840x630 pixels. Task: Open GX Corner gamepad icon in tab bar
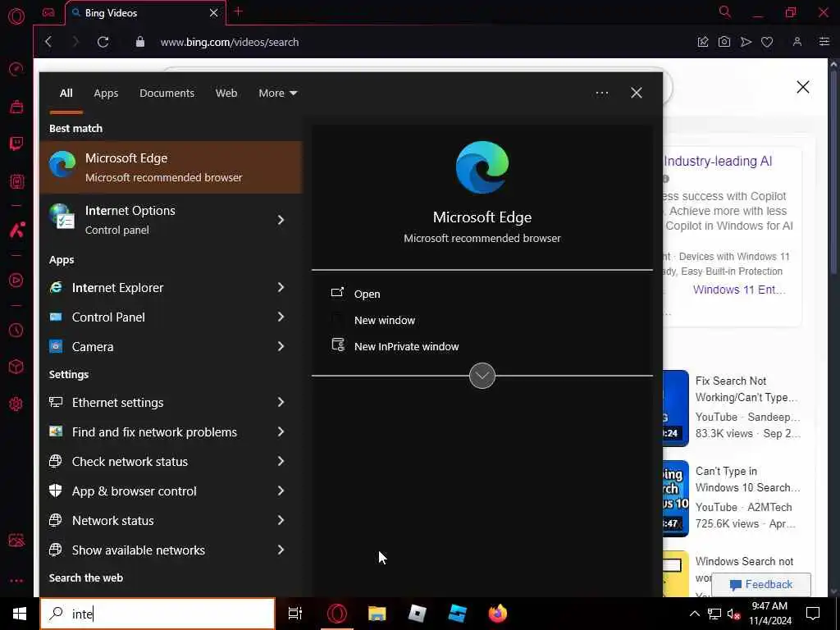point(48,12)
